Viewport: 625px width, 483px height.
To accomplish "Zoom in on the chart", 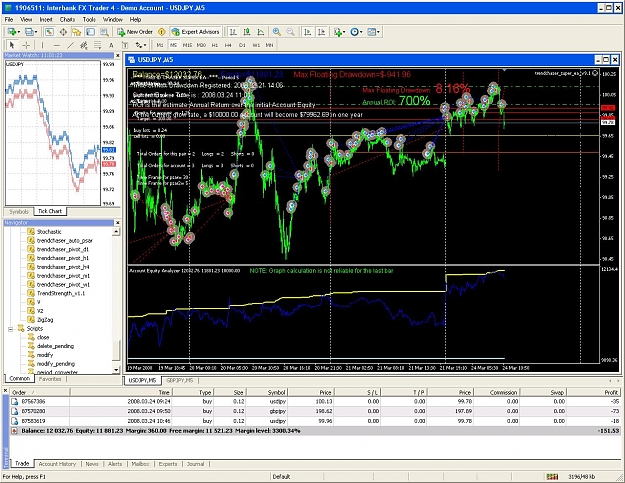I will [277, 32].
